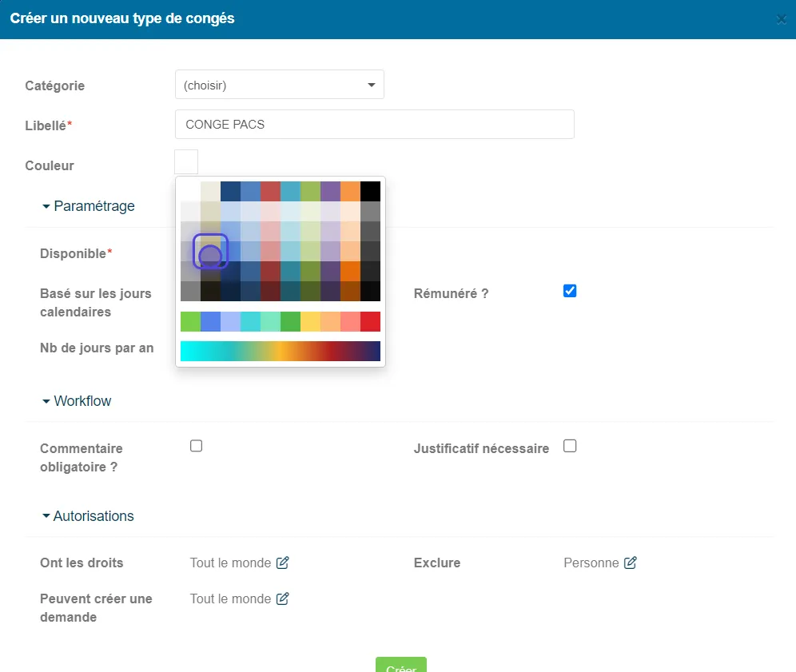This screenshot has width=796, height=672.
Task: Select the purple swatch in top row
Action: pyautogui.click(x=331, y=191)
